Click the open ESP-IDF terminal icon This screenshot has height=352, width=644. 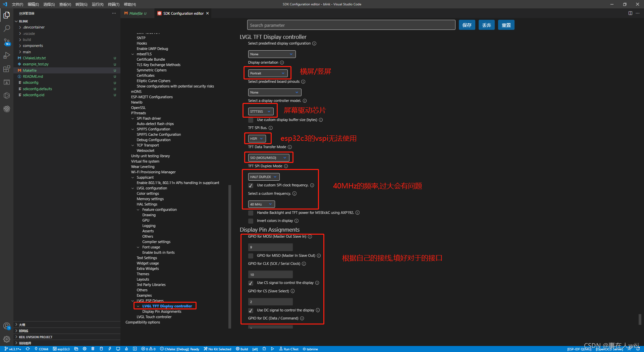coord(135,349)
